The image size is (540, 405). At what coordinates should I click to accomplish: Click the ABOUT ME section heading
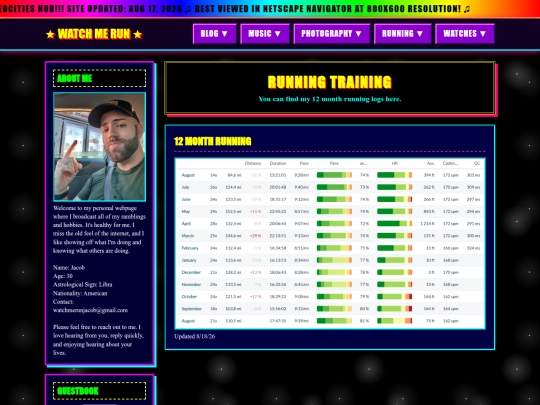click(x=75, y=79)
